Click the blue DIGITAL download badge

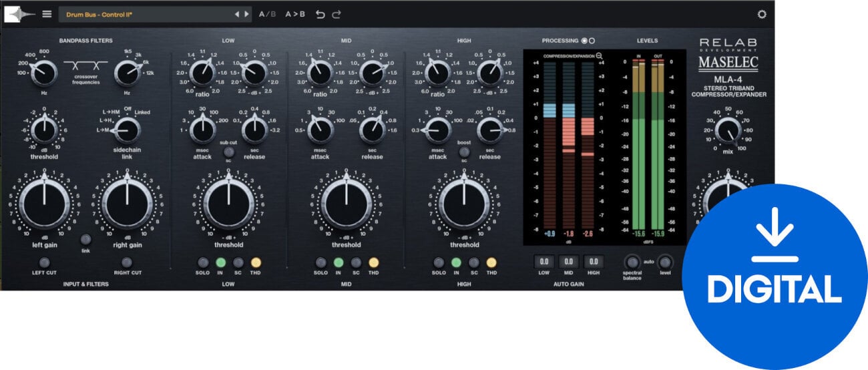(x=774, y=277)
